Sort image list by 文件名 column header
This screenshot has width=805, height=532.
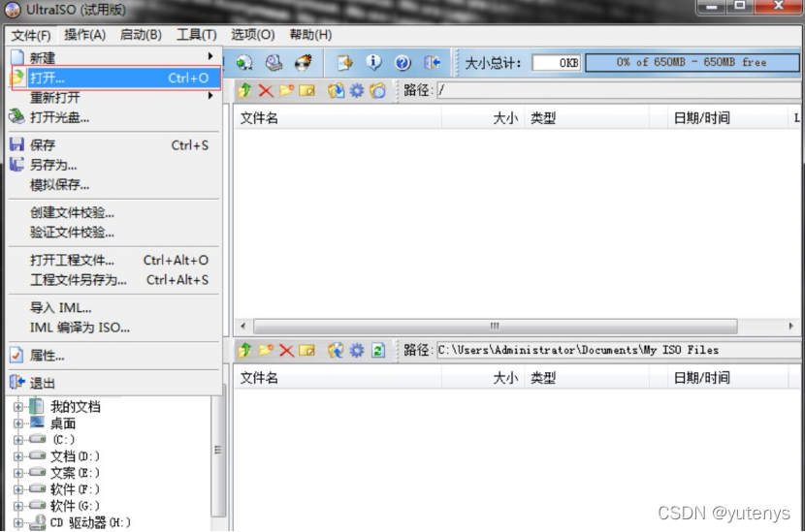click(338, 118)
